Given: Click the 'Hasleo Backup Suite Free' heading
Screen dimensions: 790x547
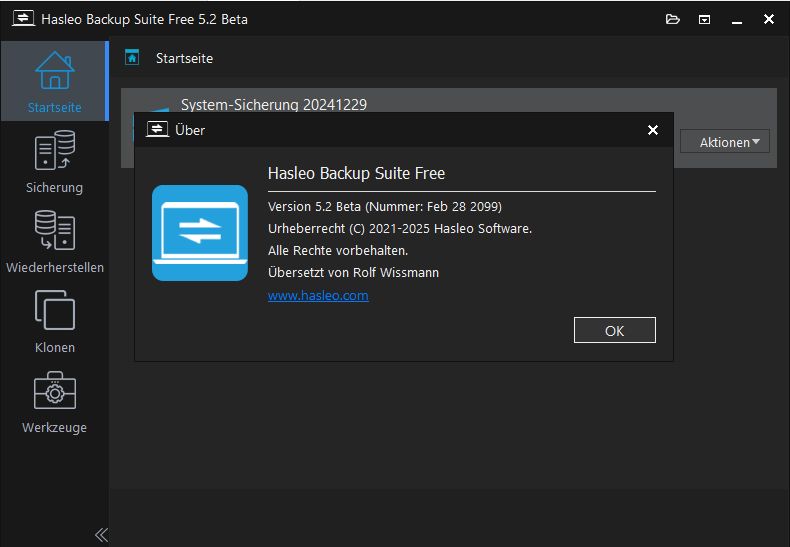Looking at the screenshot, I should pos(356,173).
